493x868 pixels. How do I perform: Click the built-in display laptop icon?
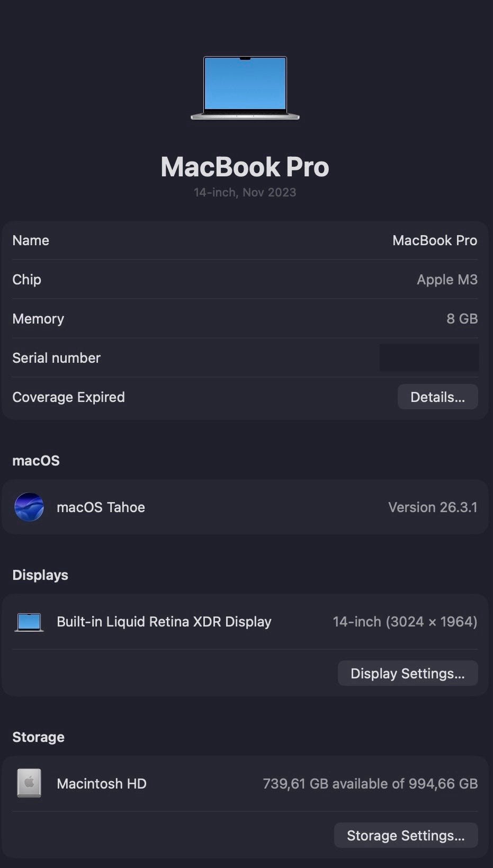[x=29, y=622]
